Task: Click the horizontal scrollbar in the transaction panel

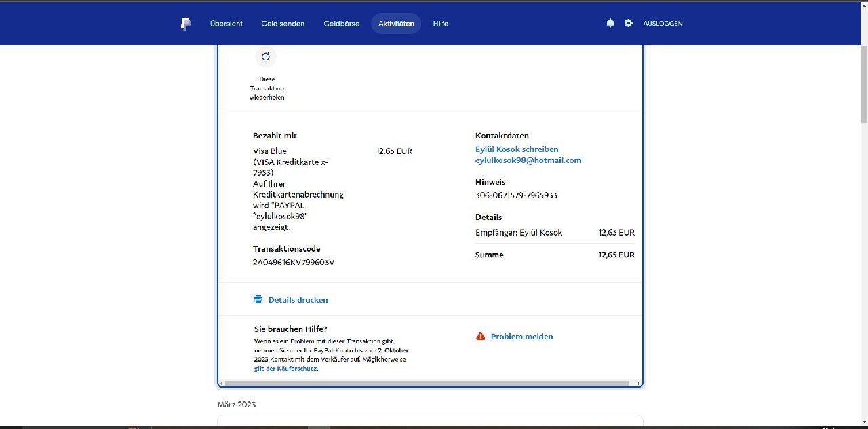Action: pyautogui.click(x=427, y=384)
